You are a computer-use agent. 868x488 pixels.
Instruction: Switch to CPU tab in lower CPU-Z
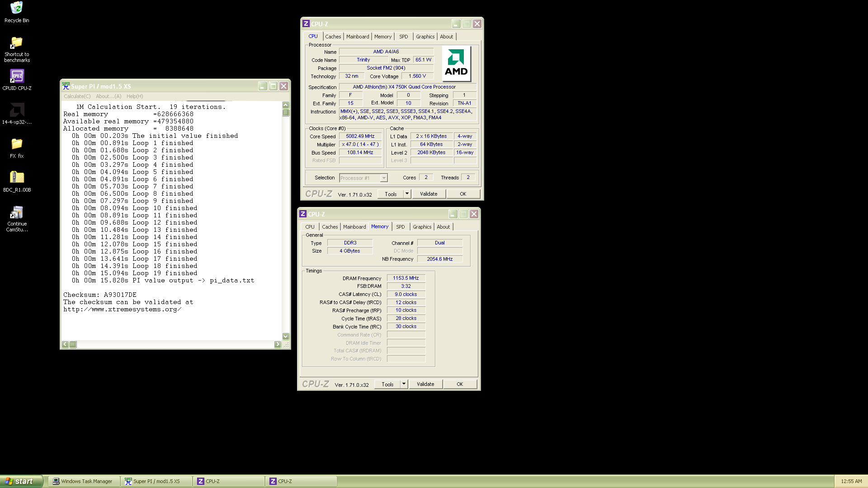310,227
